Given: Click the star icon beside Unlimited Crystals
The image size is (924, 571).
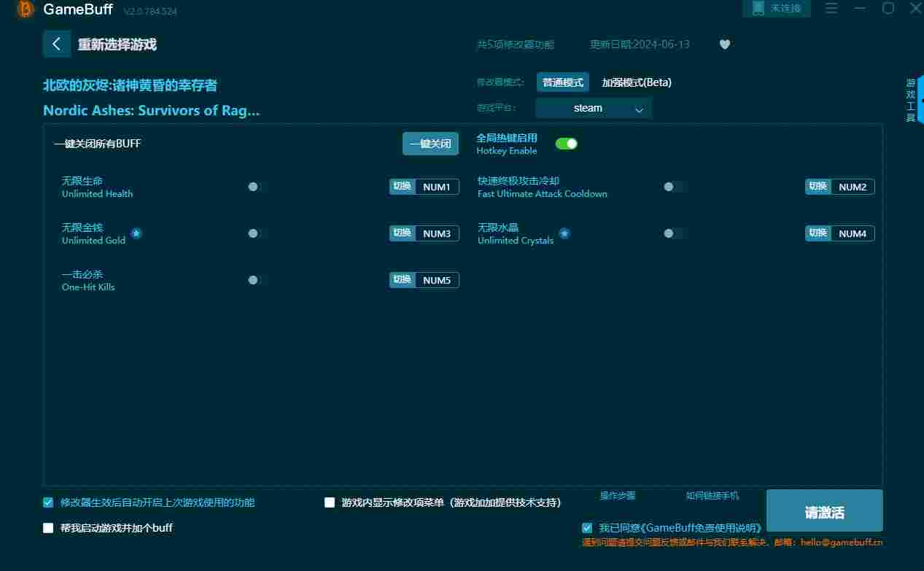Looking at the screenshot, I should coord(564,233).
